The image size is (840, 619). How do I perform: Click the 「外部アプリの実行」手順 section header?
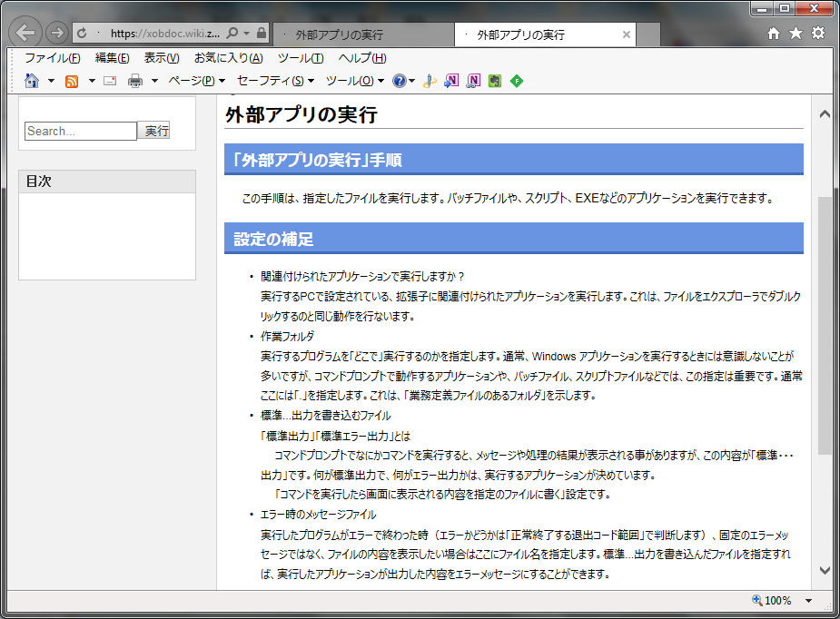514,159
